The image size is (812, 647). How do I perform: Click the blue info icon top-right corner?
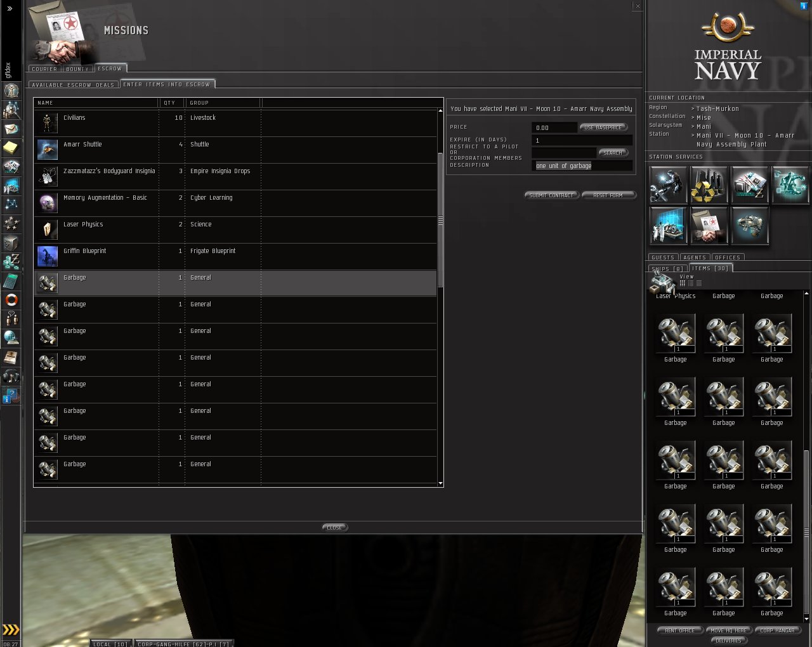(804, 6)
